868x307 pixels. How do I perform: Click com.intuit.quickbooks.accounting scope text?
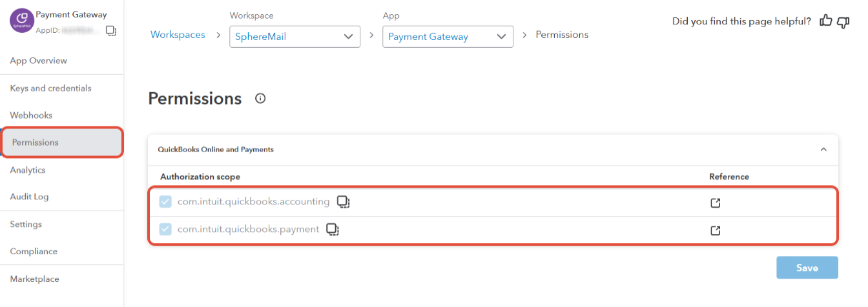(x=254, y=202)
